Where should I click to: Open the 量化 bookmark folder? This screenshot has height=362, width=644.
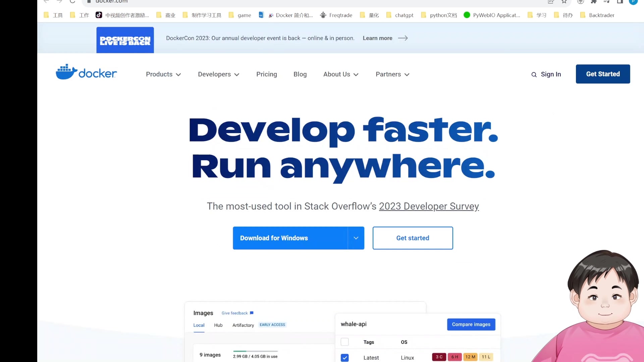point(369,15)
